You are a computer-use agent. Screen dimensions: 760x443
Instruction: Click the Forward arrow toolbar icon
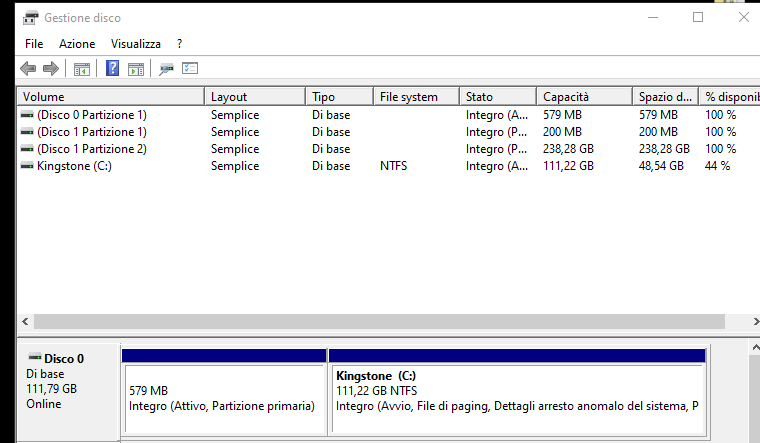tap(51, 69)
